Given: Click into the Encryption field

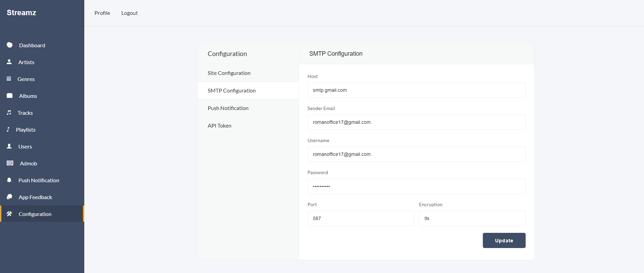Looking at the screenshot, I should pos(472,218).
